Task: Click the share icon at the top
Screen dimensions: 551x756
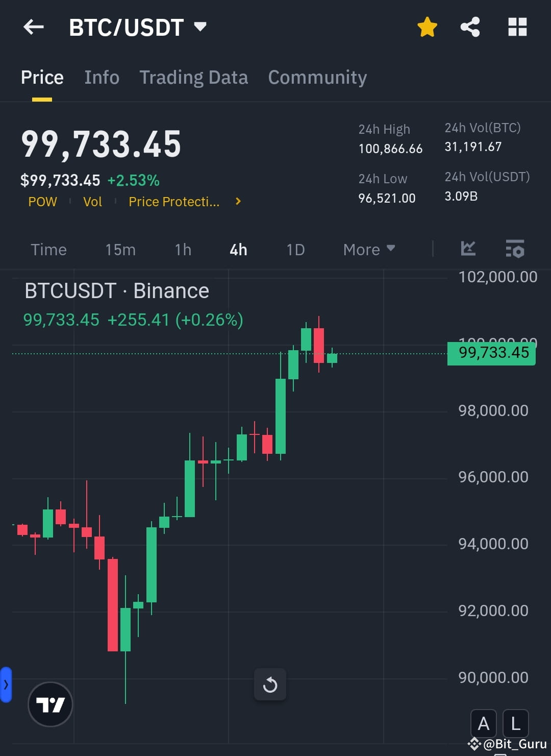Action: 470,28
